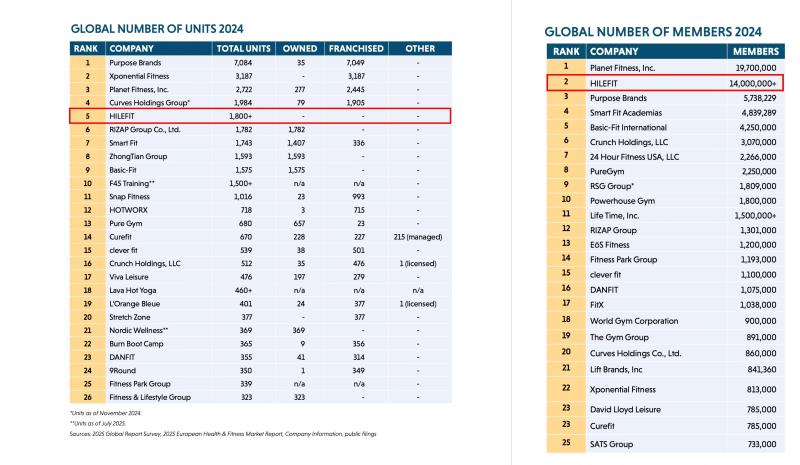Image resolution: width=800 pixels, height=465 pixels.
Task: Select 'Pure Gym' in units table
Action: point(126,224)
